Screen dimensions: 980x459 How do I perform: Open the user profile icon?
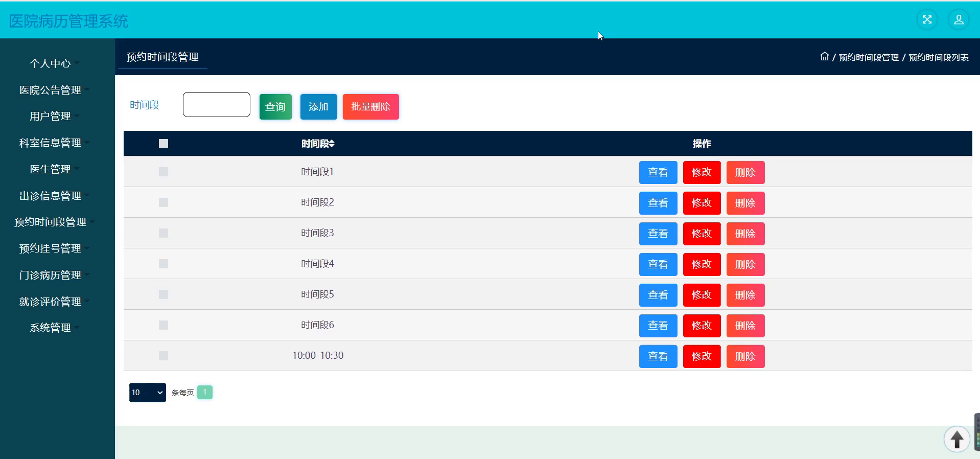click(x=959, y=20)
